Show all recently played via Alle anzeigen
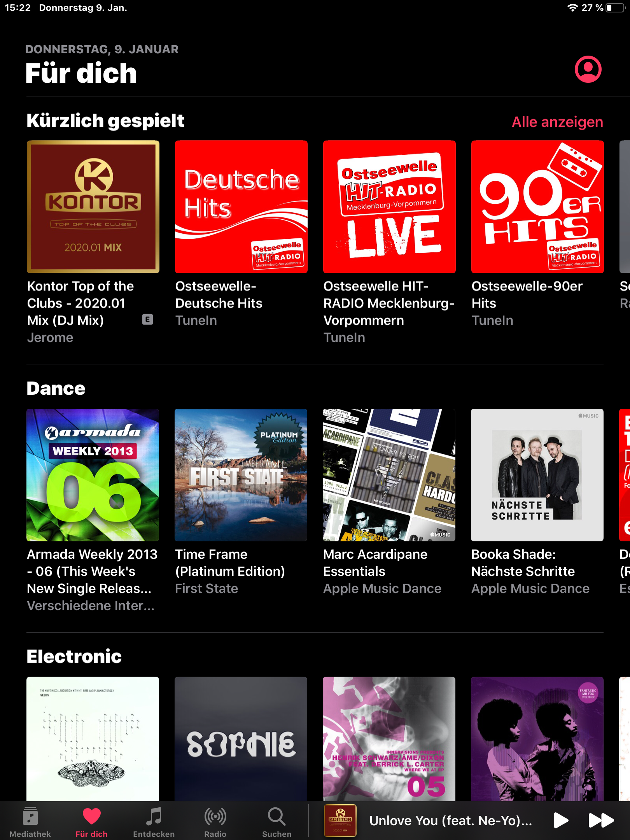630x840 pixels. 557,122
